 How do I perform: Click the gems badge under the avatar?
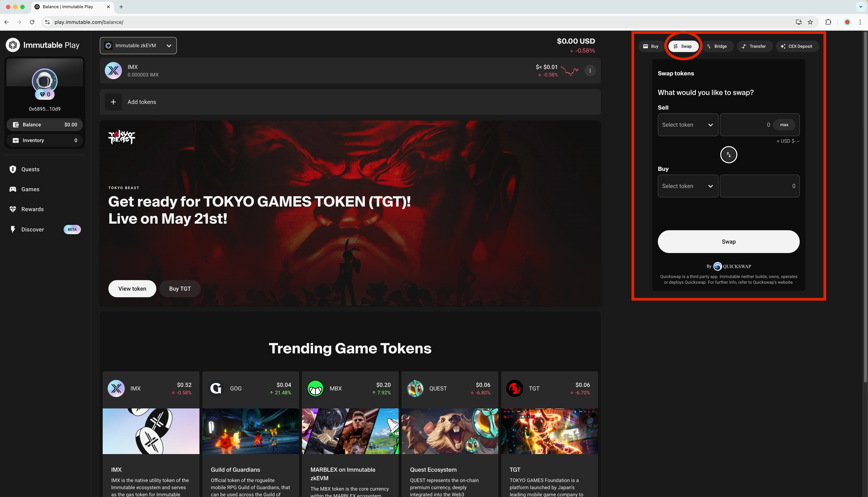pyautogui.click(x=45, y=95)
